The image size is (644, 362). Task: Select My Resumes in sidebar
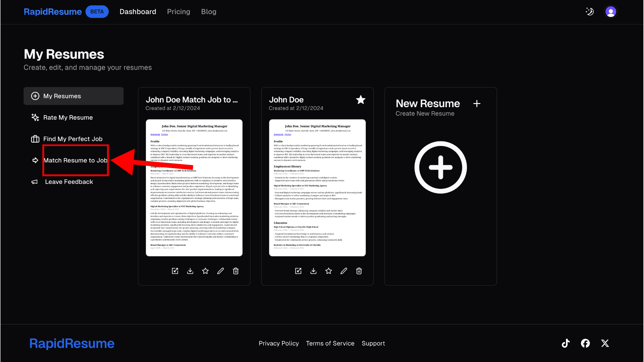point(74,96)
